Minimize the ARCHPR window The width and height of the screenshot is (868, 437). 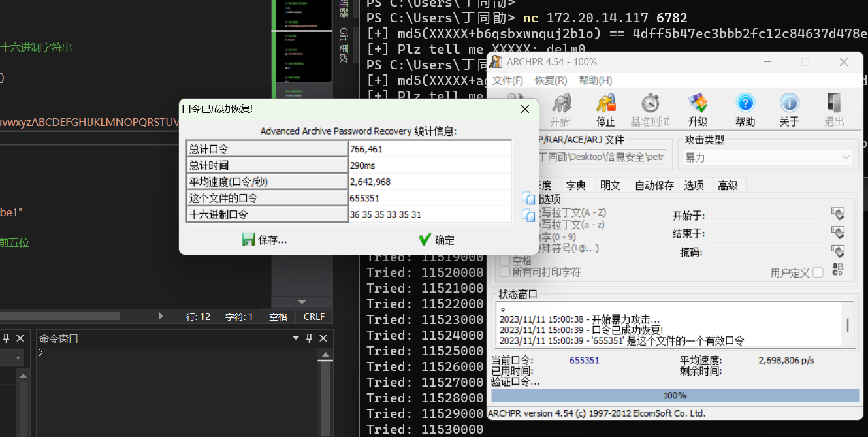click(767, 62)
